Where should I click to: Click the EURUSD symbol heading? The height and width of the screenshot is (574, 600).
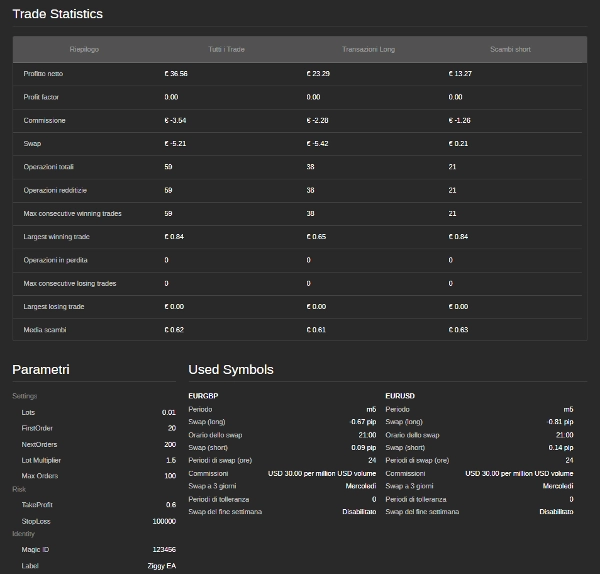pos(400,396)
